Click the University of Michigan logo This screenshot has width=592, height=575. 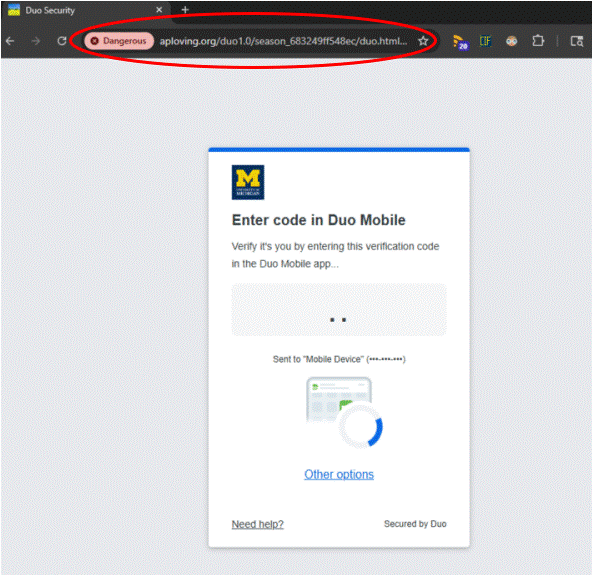coord(248,182)
